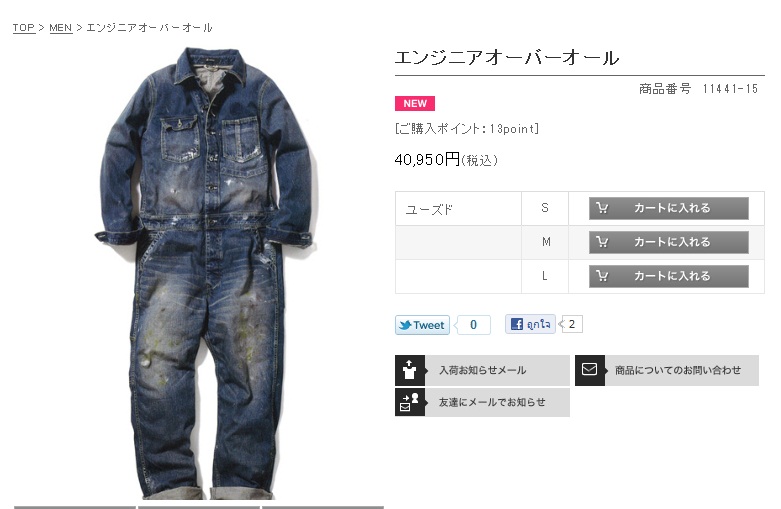Add size M to cart button text
781x509 pixels.
(672, 242)
